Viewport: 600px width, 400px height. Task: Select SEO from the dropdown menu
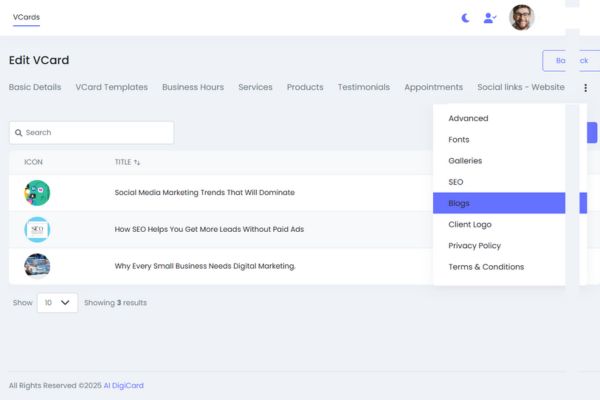tap(499, 182)
